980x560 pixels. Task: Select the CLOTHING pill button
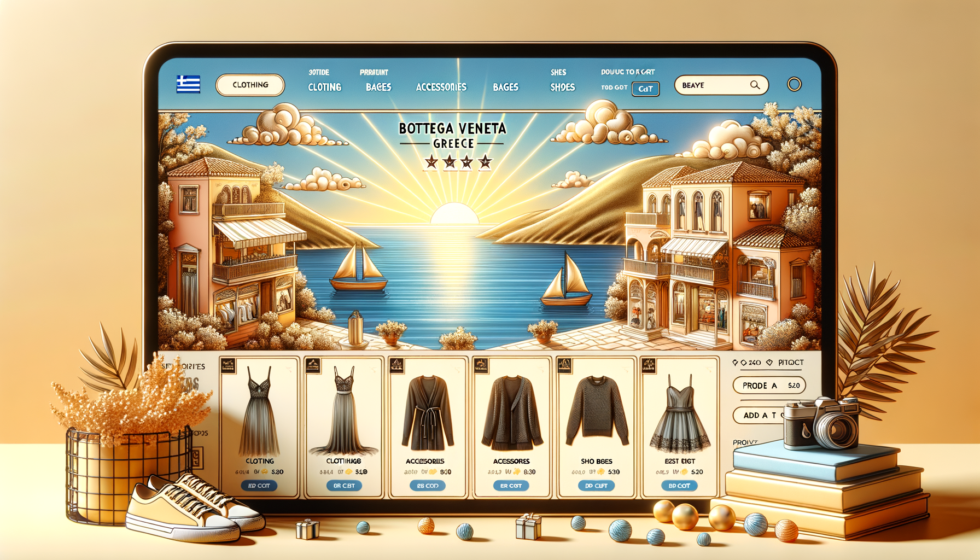click(250, 85)
